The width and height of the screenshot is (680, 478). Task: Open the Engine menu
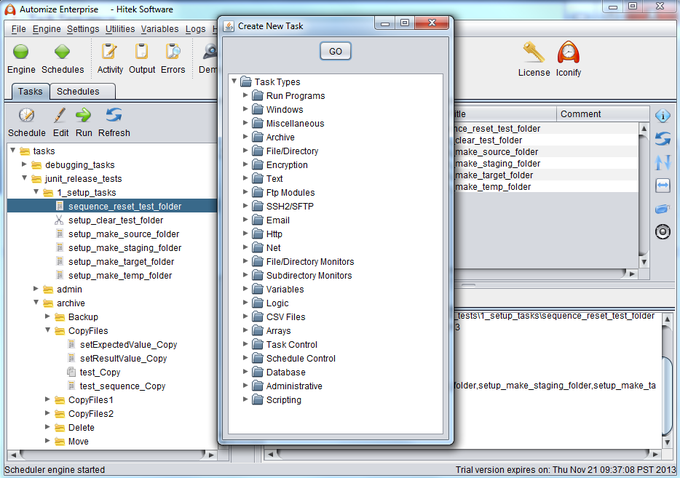click(46, 29)
